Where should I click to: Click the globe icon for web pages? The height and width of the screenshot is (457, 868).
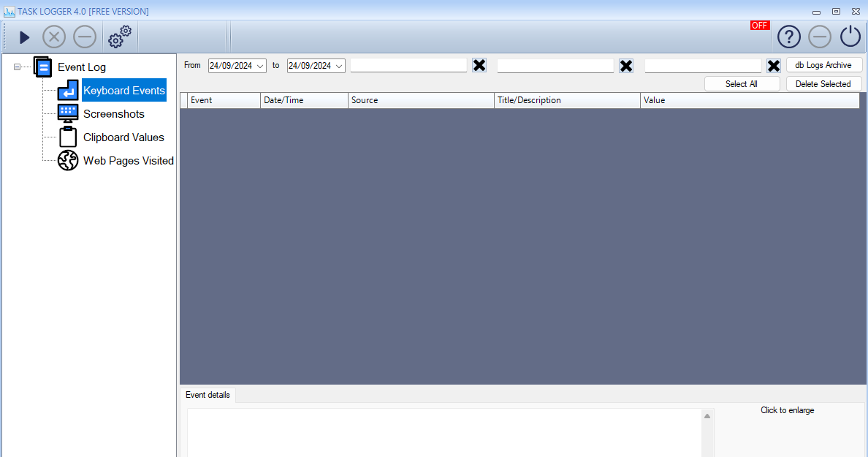point(67,161)
